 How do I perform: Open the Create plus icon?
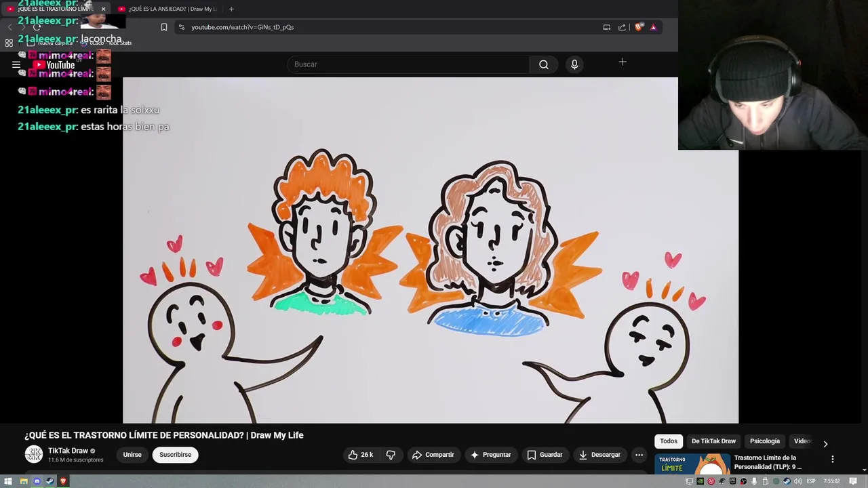pyautogui.click(x=623, y=62)
